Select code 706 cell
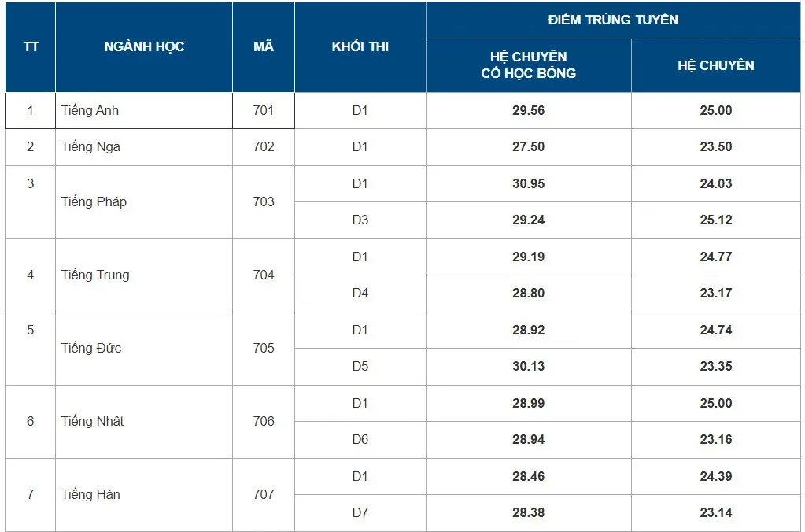Image resolution: width=805 pixels, height=532 pixels. point(264,422)
